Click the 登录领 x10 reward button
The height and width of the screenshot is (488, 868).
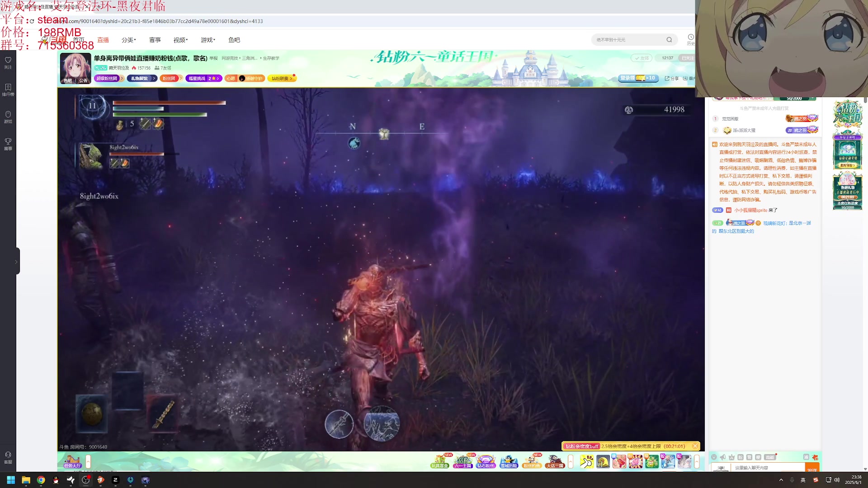(x=638, y=78)
